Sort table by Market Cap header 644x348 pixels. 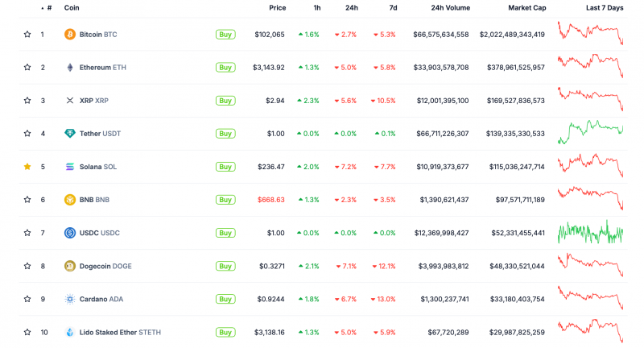point(527,8)
